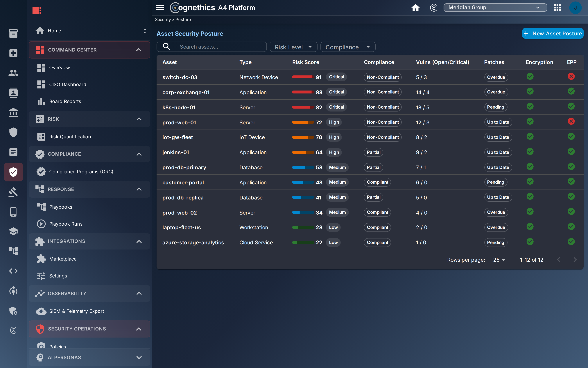The image size is (588, 368).
Task: Change rows per page from 25
Action: 499,260
